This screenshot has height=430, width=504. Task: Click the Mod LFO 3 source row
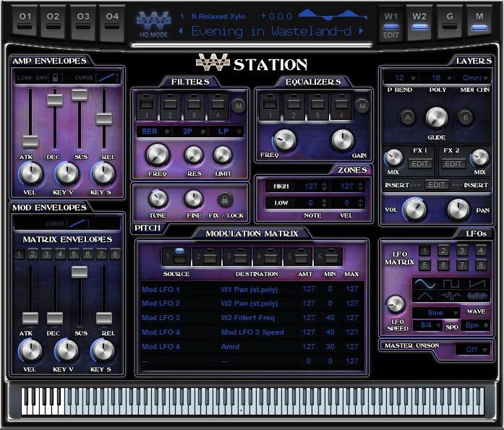pyautogui.click(x=161, y=318)
